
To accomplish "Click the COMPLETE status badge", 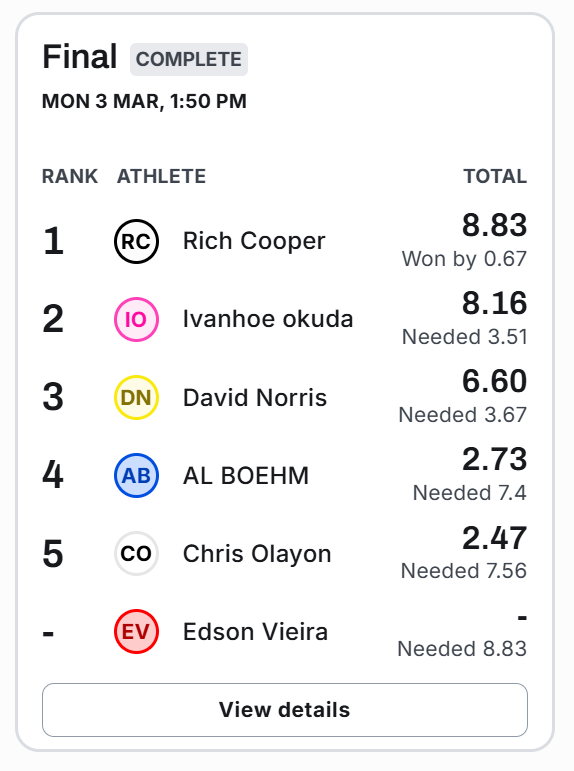I will point(189,59).
